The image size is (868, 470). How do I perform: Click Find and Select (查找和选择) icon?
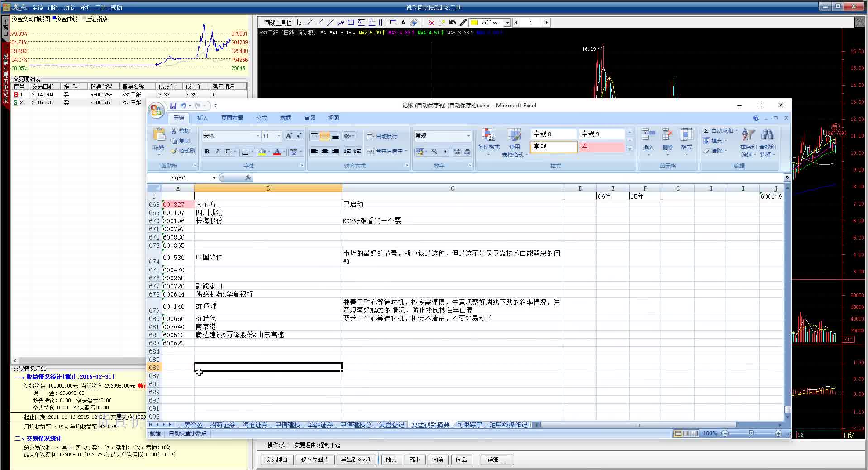(x=767, y=142)
